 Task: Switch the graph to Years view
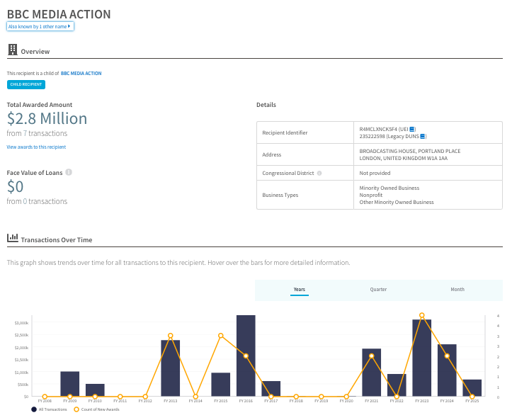(299, 290)
